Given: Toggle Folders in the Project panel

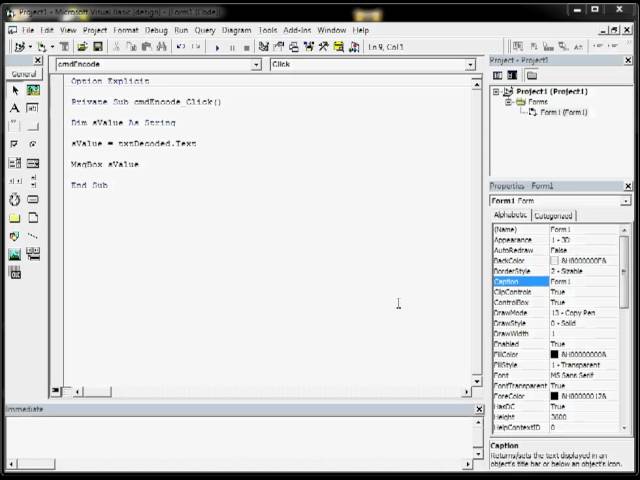Looking at the screenshot, I should click(531, 75).
